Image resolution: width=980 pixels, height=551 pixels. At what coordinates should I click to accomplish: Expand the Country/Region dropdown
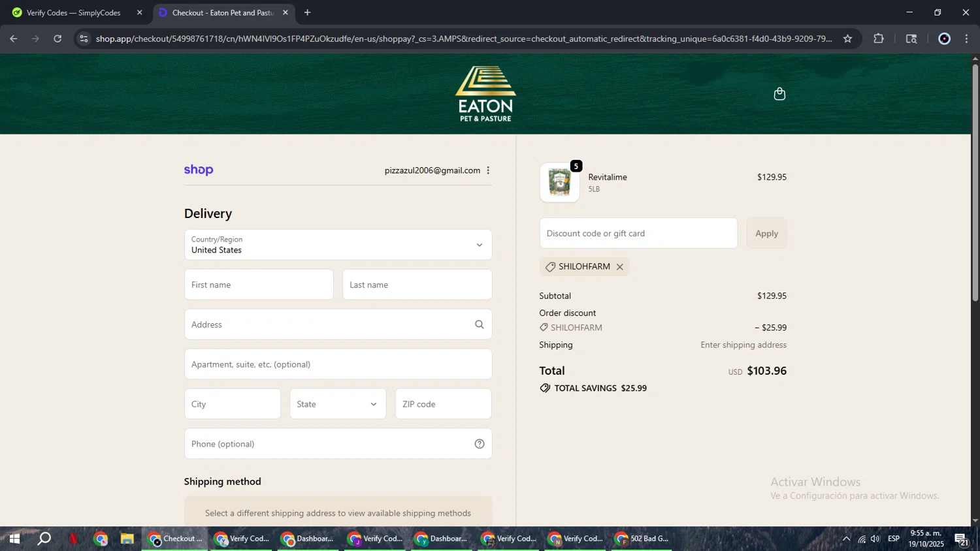338,245
